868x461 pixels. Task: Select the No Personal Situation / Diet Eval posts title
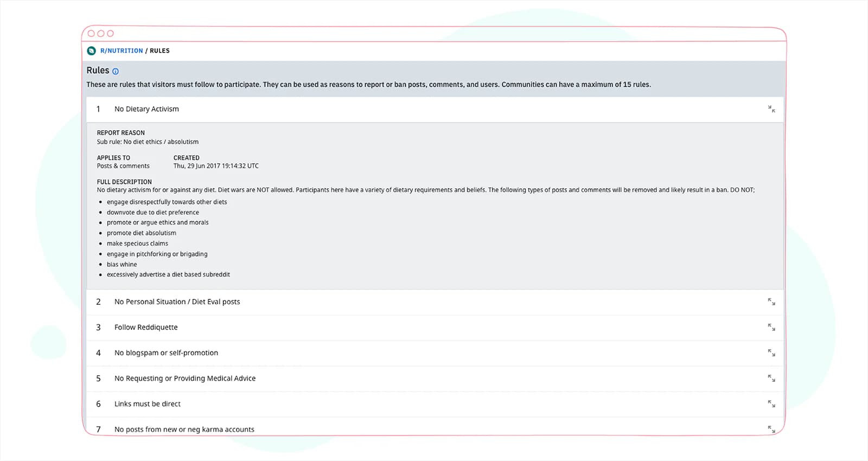[177, 302]
